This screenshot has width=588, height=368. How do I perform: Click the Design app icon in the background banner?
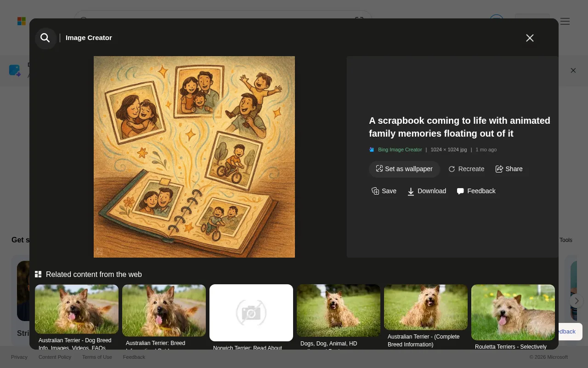(x=15, y=70)
